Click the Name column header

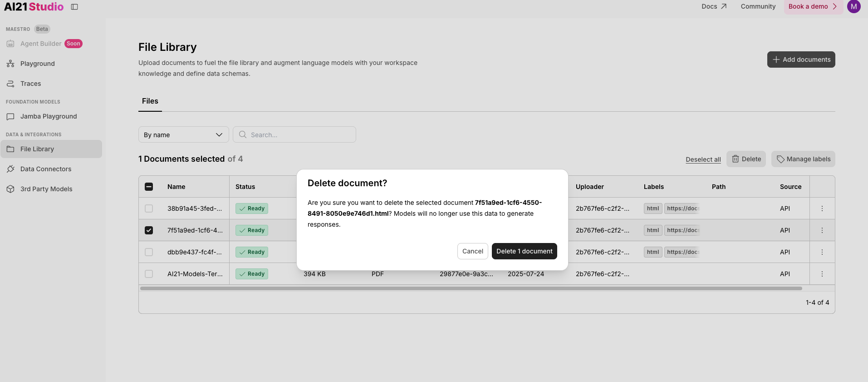click(177, 187)
